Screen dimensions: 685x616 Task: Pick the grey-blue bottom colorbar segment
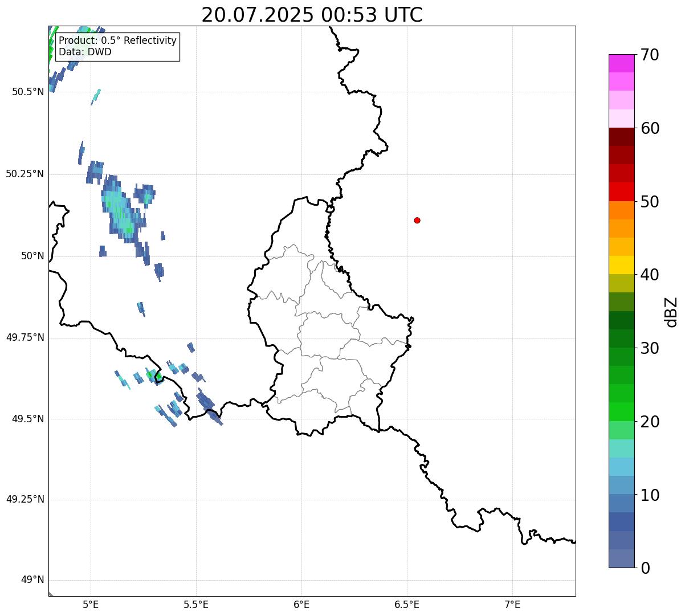(x=622, y=558)
